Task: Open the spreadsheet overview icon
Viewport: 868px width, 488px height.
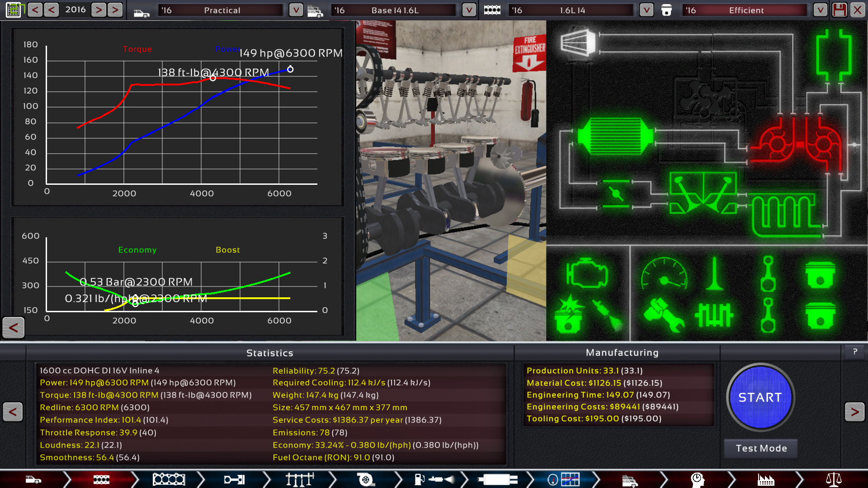Action: pos(13,9)
